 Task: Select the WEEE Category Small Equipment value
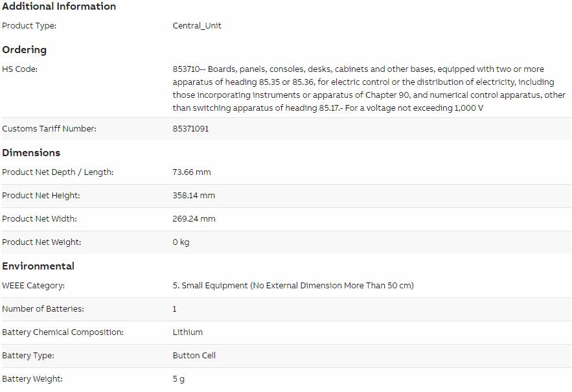tap(293, 286)
